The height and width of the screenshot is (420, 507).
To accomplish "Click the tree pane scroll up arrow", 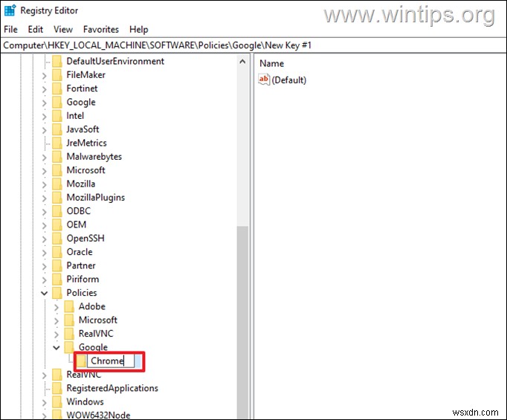I will point(242,62).
